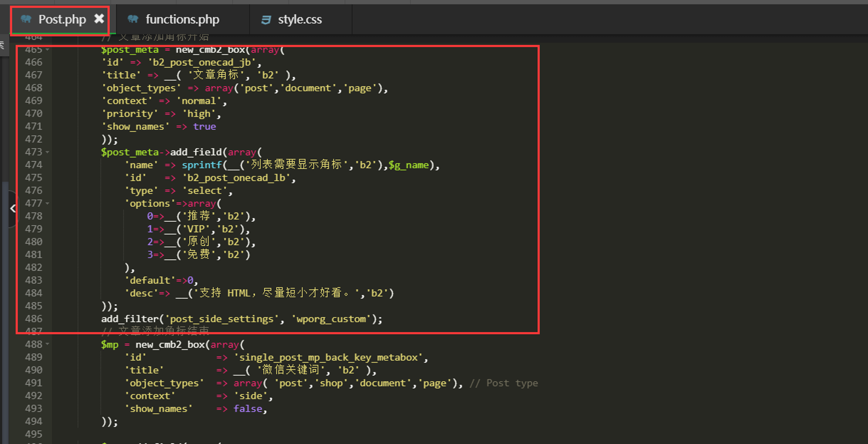Switch to the functions.php tab
Image resolution: width=868 pixels, height=444 pixels.
tap(182, 20)
